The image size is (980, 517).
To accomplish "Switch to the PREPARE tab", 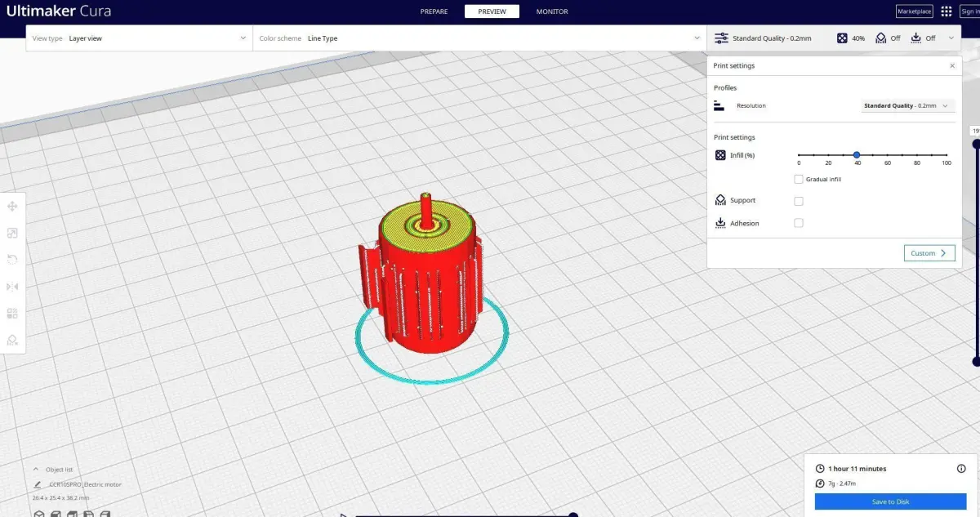I will coord(434,11).
